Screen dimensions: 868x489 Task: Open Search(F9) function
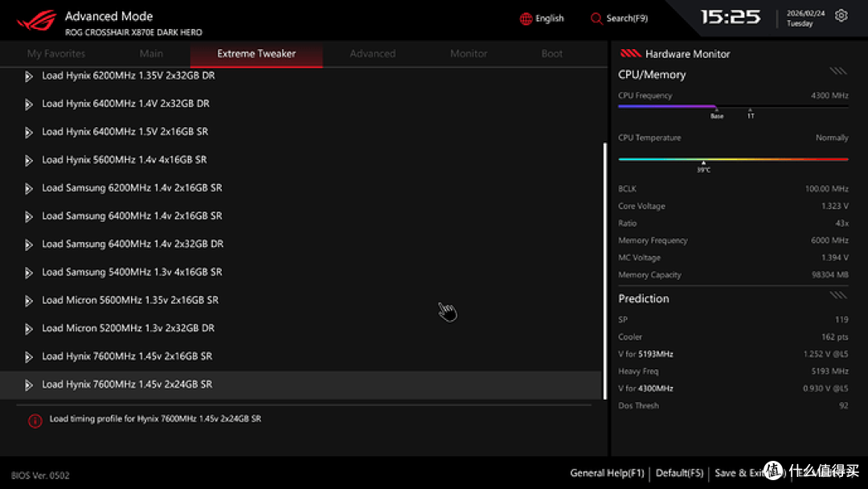click(627, 18)
